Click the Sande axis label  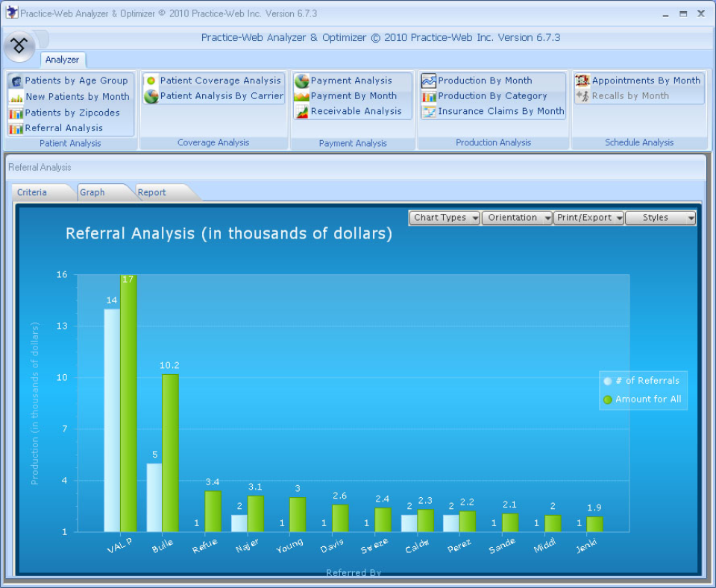502,545
